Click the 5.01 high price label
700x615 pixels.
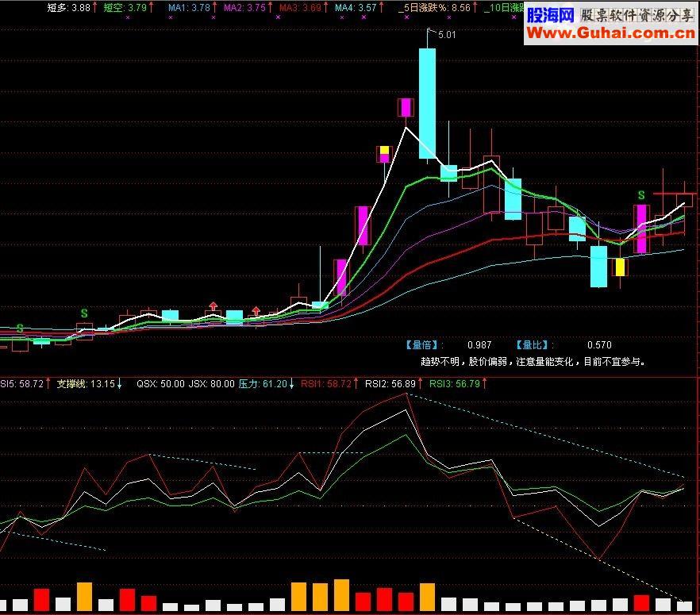click(447, 35)
